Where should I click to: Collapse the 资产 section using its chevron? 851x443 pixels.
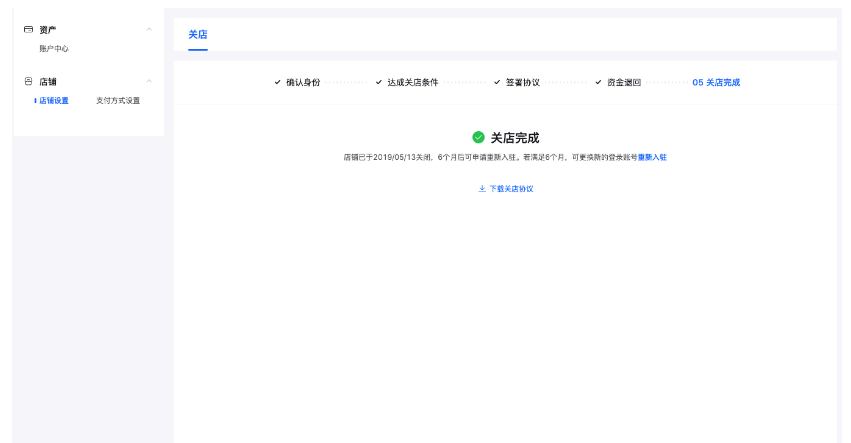coord(149,30)
